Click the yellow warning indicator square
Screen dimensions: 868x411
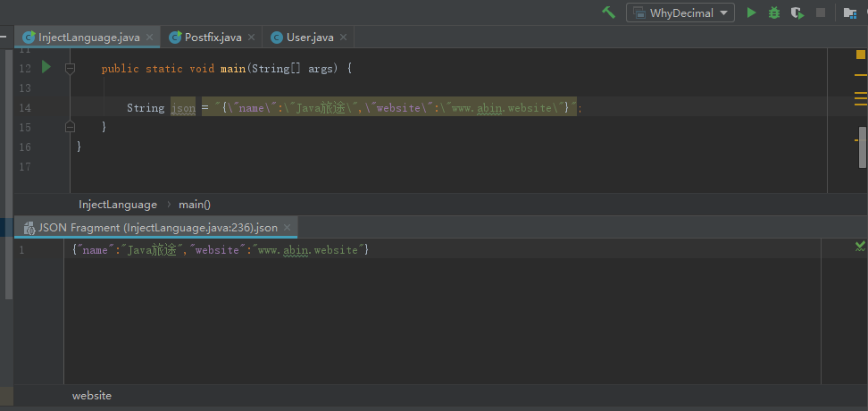coord(861,55)
